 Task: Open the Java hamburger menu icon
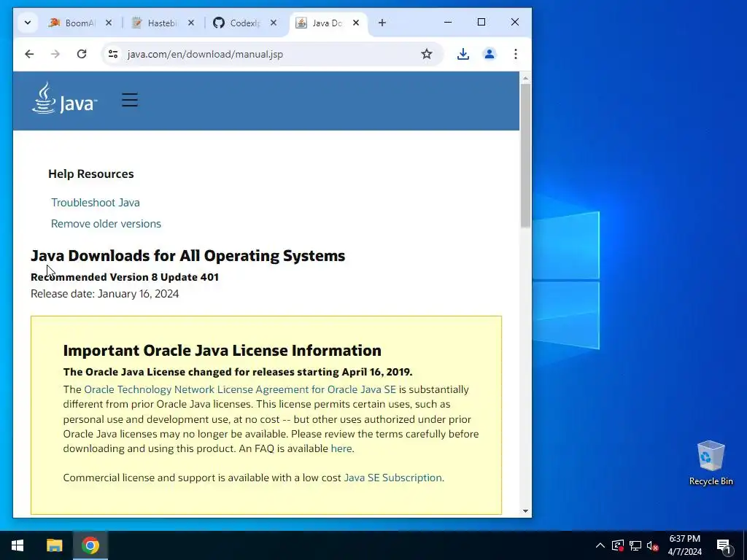(130, 100)
